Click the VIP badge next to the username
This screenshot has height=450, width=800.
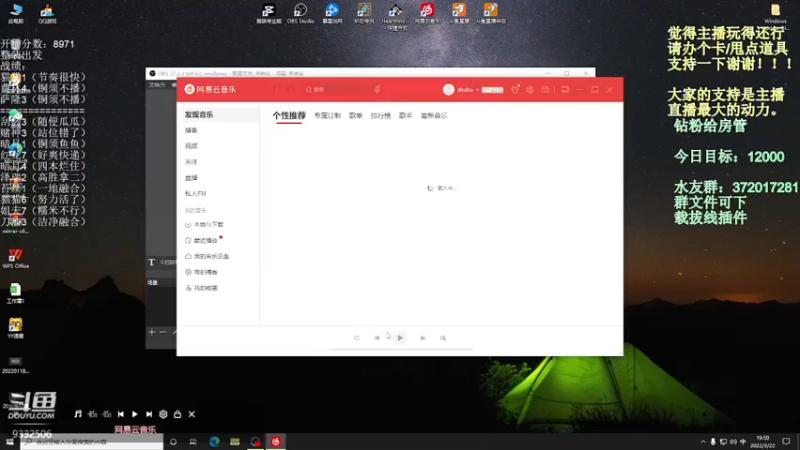(x=492, y=90)
